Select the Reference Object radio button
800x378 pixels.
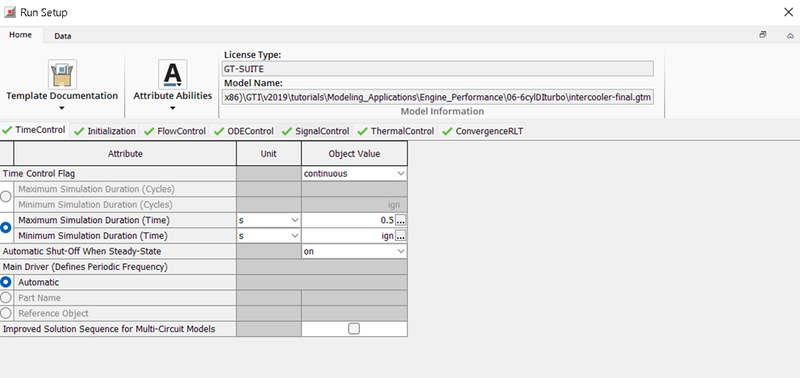coord(6,313)
